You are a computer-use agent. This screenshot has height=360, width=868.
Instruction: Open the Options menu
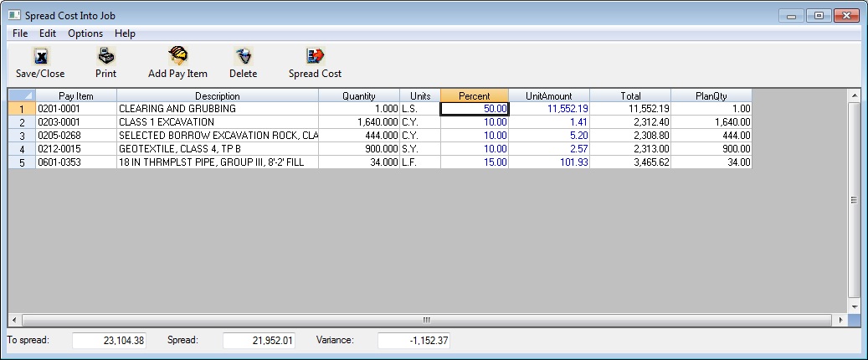tap(85, 33)
